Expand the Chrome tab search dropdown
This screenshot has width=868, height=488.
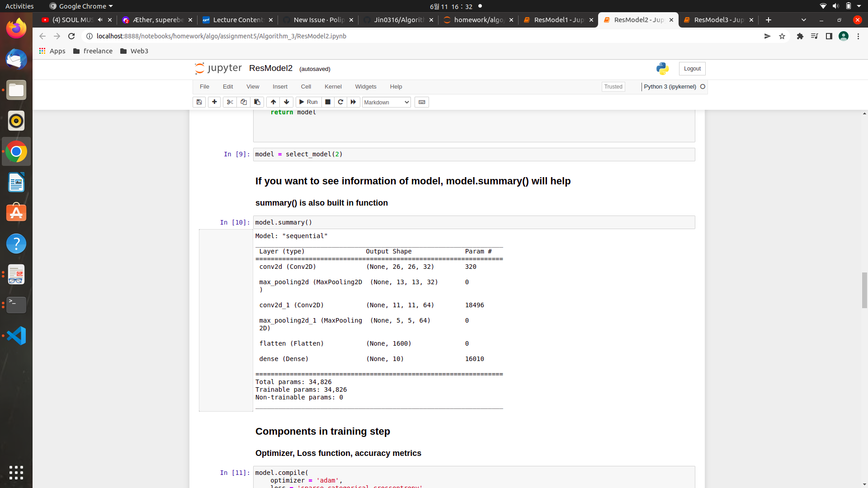pos(803,20)
